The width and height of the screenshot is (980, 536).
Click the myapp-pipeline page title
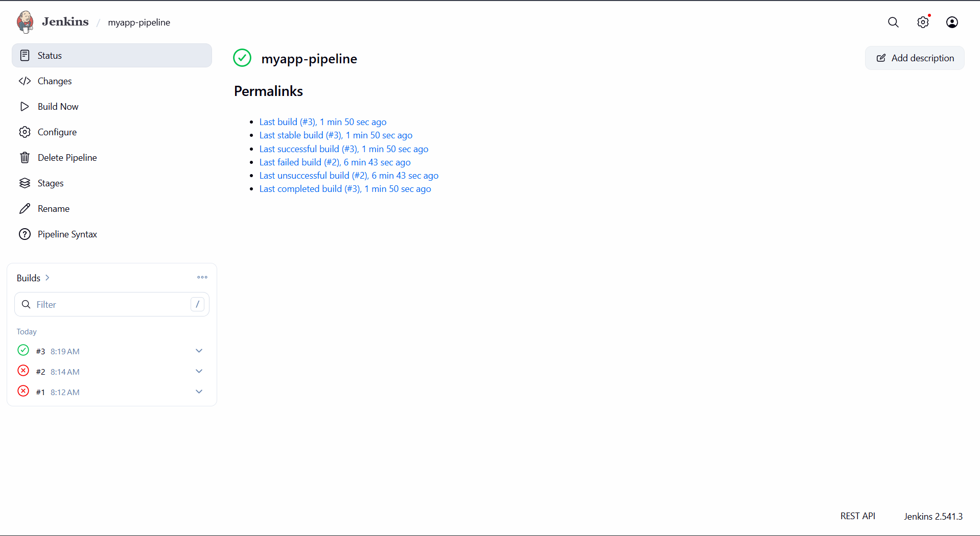point(309,59)
